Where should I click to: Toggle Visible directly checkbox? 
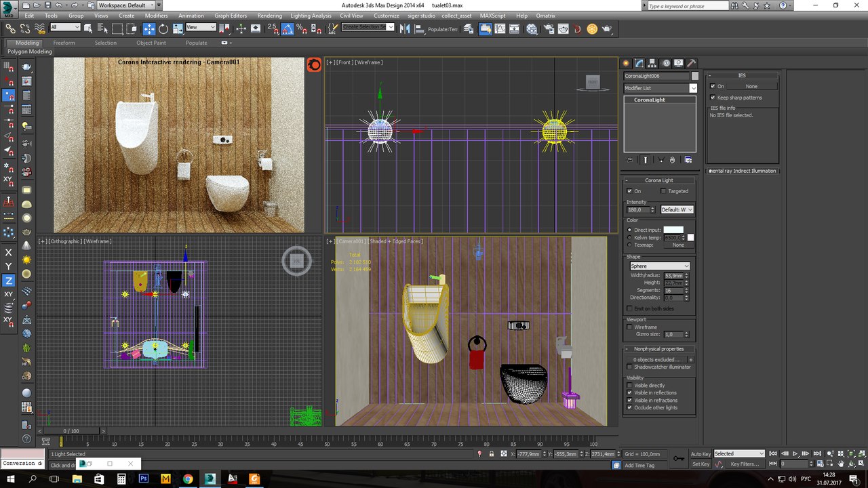pos(630,386)
